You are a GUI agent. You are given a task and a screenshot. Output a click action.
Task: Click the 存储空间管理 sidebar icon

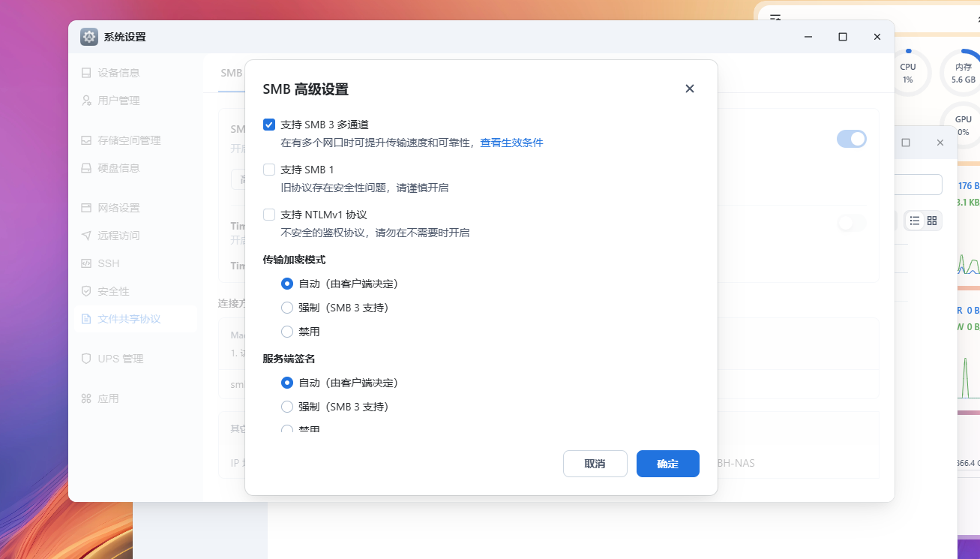pos(86,140)
